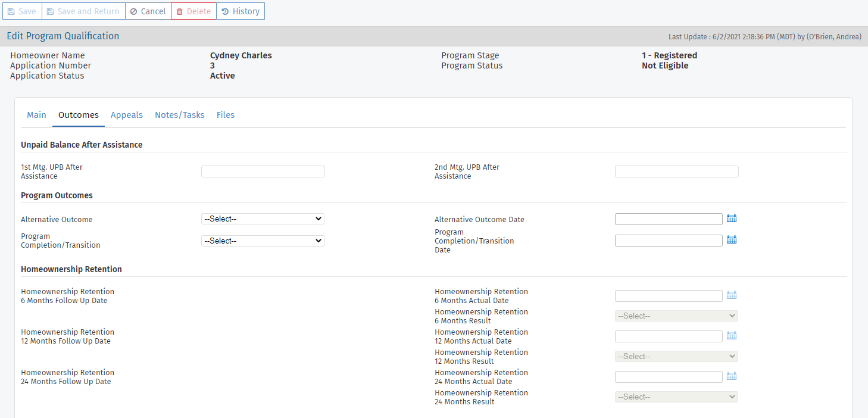Open the Files tab
This screenshot has height=418, width=868.
tap(226, 115)
